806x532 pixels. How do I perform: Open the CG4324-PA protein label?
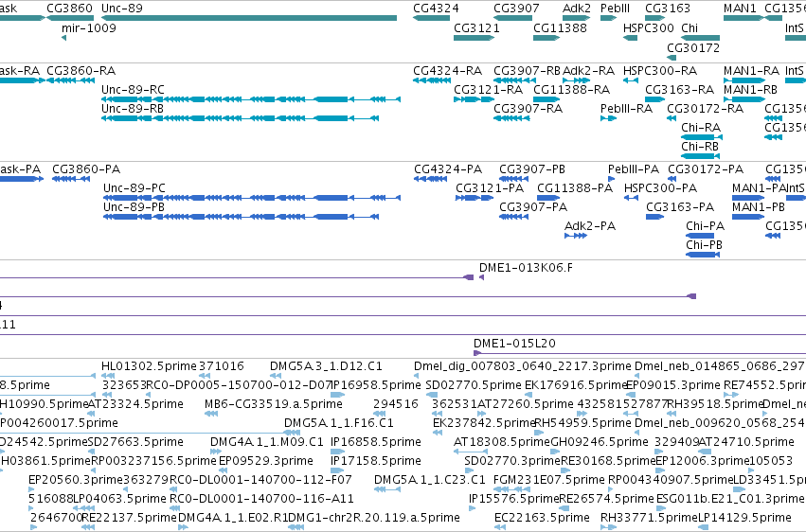[448, 168]
